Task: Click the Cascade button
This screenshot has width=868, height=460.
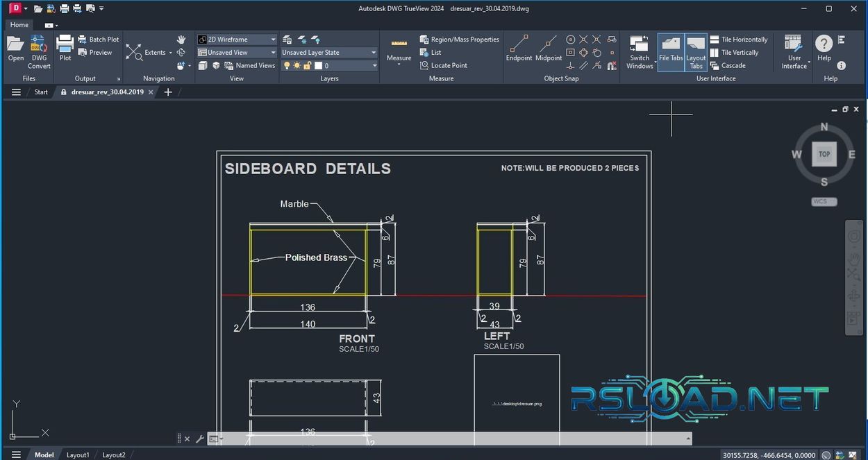Action: click(x=733, y=65)
